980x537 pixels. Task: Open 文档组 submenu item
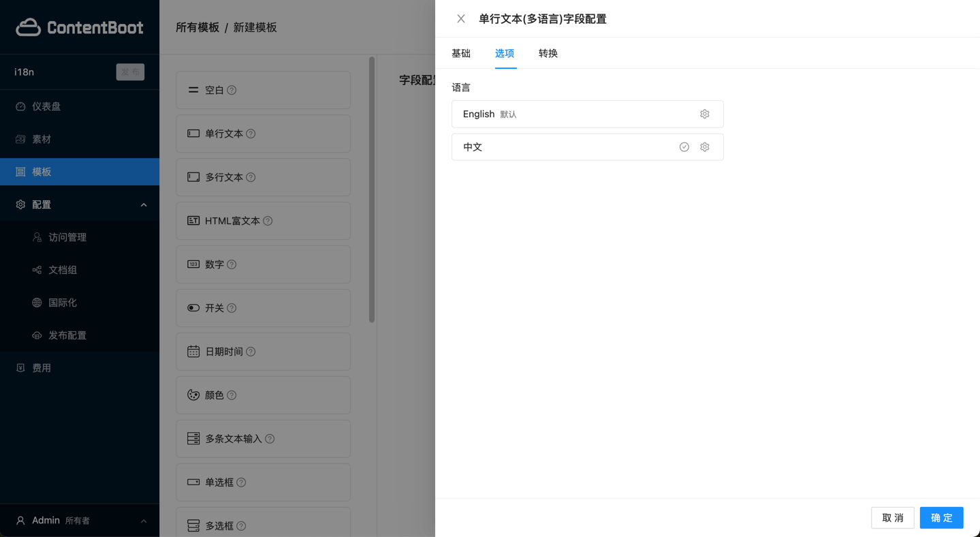click(x=80, y=270)
